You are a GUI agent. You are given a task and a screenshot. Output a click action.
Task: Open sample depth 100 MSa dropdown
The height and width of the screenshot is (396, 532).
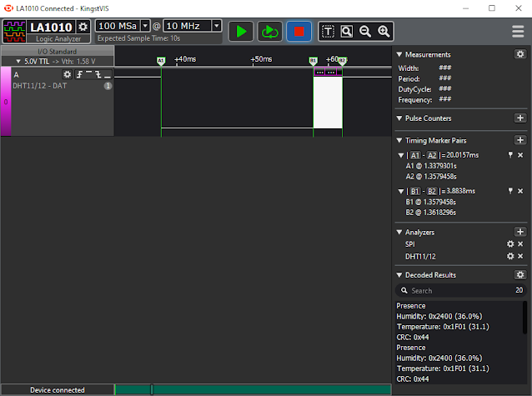[x=145, y=26]
